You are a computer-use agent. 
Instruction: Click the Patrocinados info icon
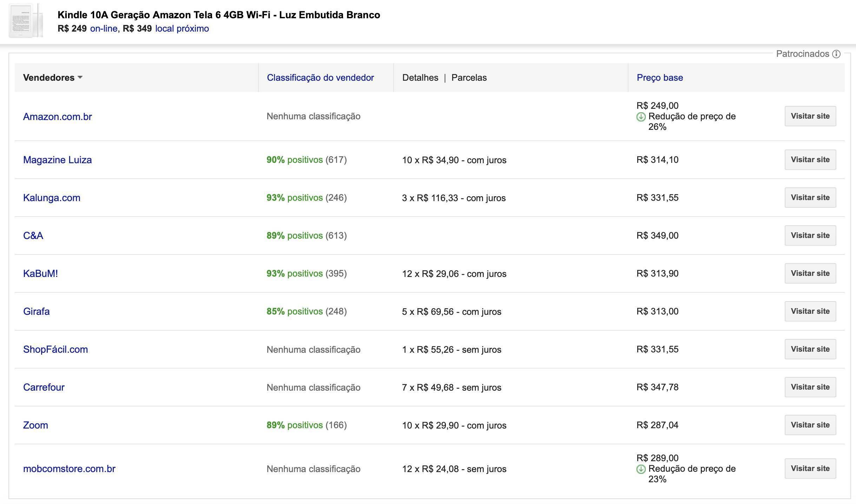click(x=836, y=54)
